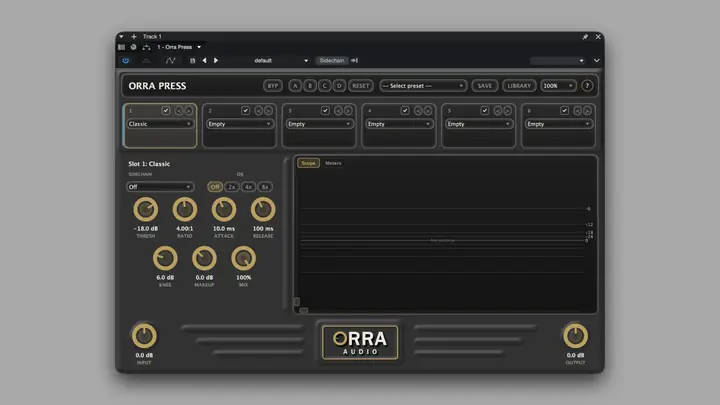Viewport: 720px width, 405px height.
Task: Open the Select preset dropdown
Action: 423,86
